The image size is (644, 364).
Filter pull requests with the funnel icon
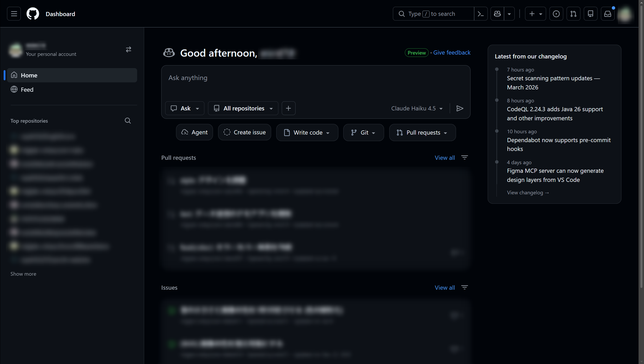465,157
